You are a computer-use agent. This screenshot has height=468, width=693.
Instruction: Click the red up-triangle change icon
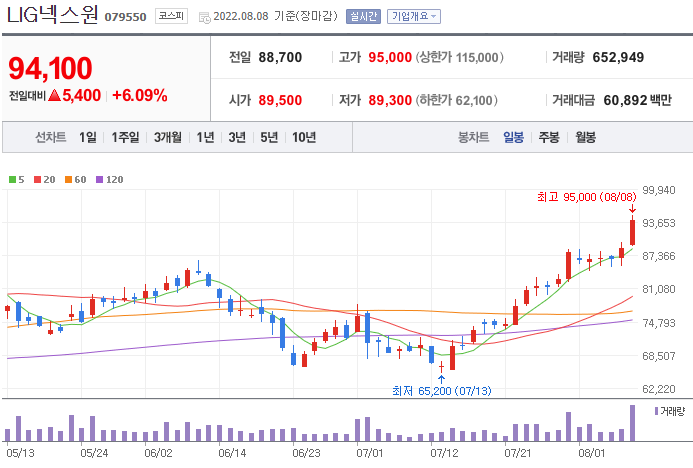[x=54, y=95]
